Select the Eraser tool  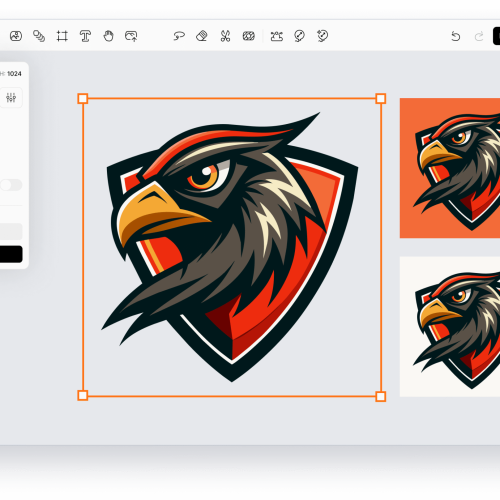pos(202,36)
